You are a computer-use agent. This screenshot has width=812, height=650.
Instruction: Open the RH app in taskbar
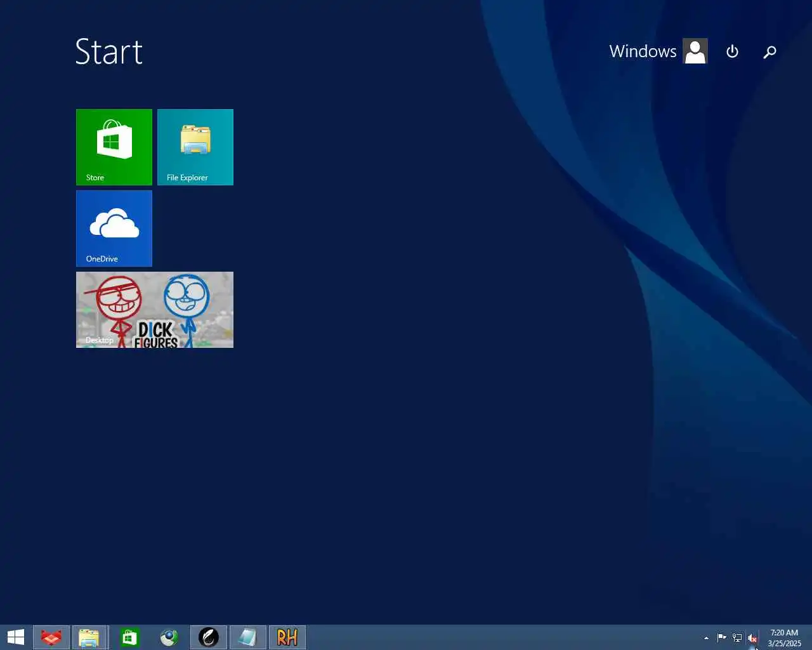[287, 637]
